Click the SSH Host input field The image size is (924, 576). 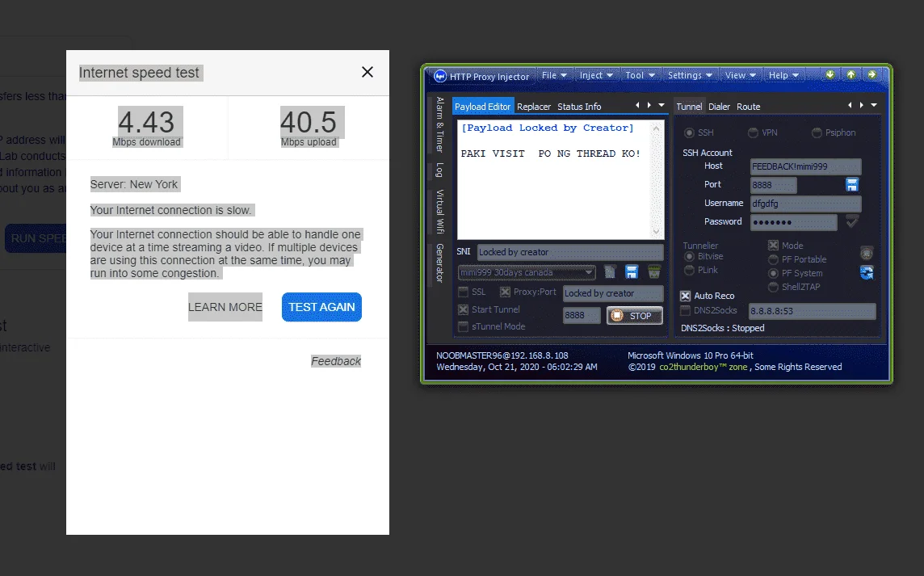(x=805, y=167)
